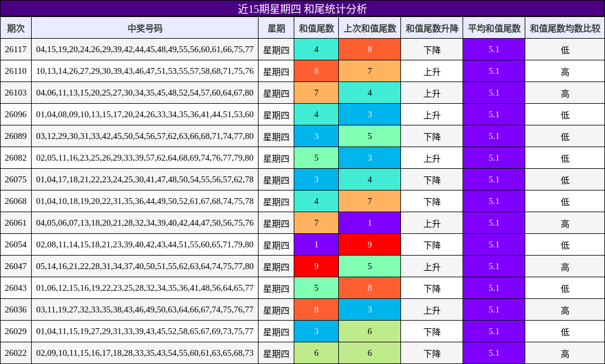
Task: Click winning numbers starting 01,06,12,15 in row 26043
Action: [x=145, y=288]
